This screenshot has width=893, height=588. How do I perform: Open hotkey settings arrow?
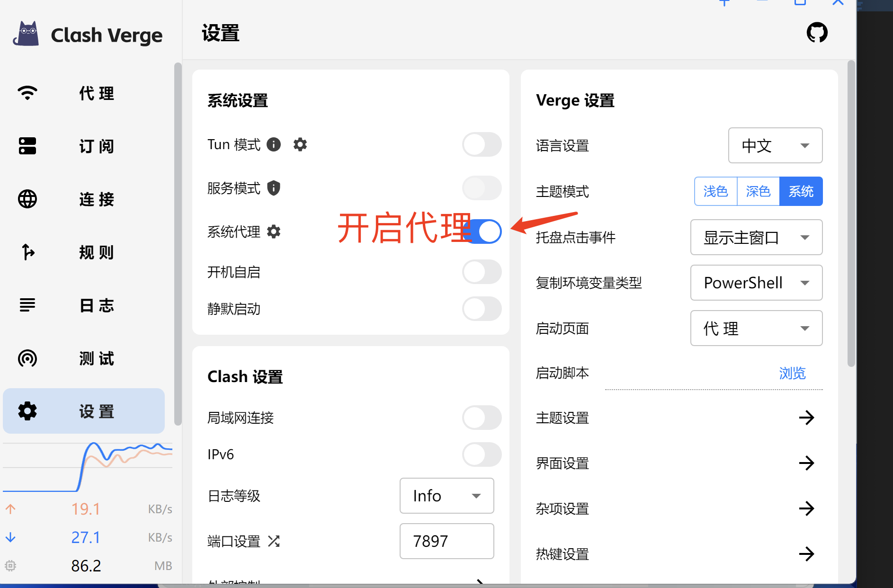(806, 553)
